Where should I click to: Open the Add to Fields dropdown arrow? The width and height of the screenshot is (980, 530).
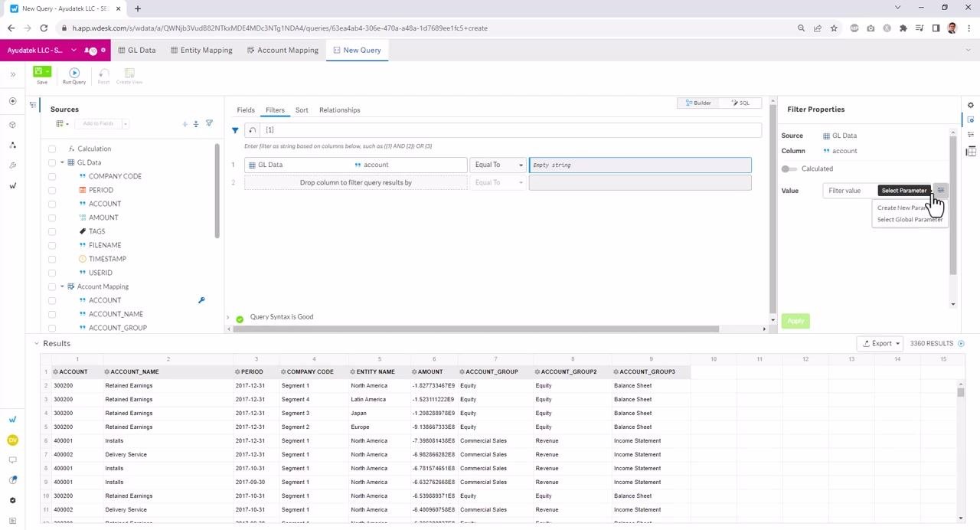click(125, 123)
